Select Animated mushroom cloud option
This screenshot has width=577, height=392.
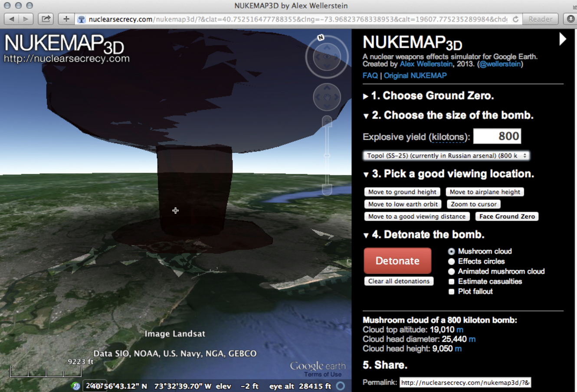pyautogui.click(x=451, y=271)
